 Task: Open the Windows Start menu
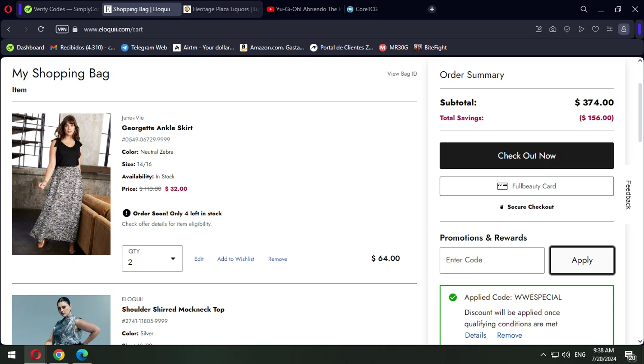coord(12,355)
